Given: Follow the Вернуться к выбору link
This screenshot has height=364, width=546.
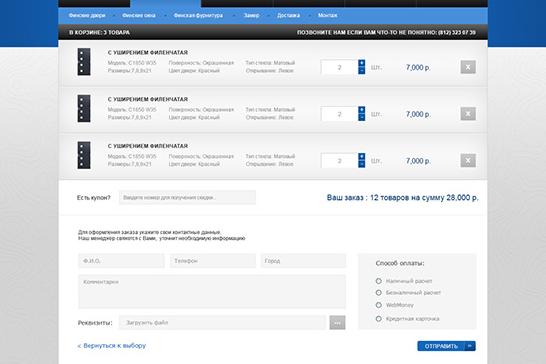Looking at the screenshot, I should click(x=111, y=346).
